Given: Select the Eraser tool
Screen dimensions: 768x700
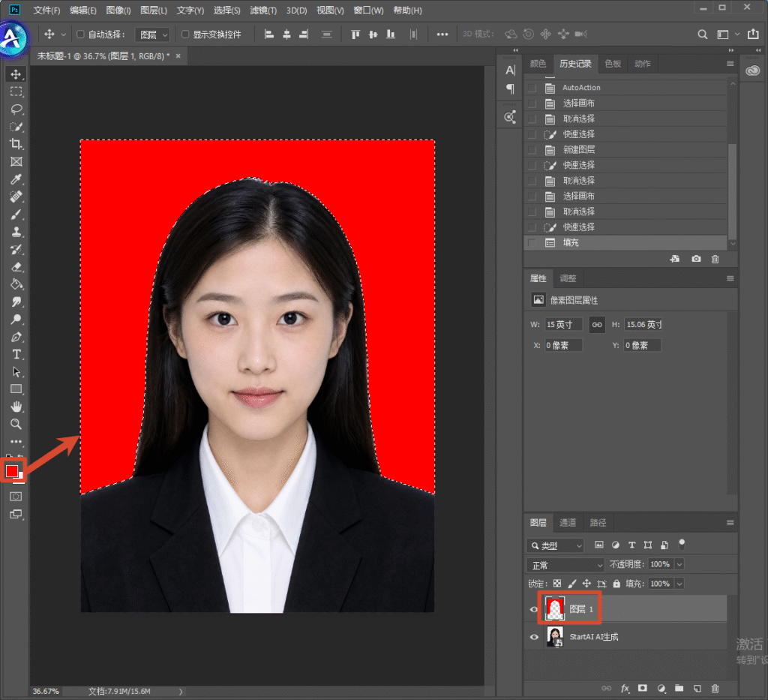Looking at the screenshot, I should 16,267.
